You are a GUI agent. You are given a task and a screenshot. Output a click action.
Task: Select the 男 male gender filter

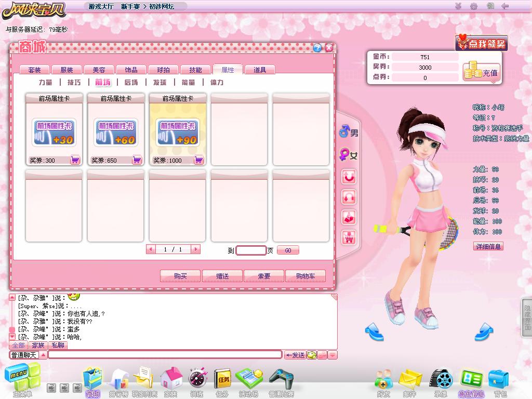[x=349, y=133]
